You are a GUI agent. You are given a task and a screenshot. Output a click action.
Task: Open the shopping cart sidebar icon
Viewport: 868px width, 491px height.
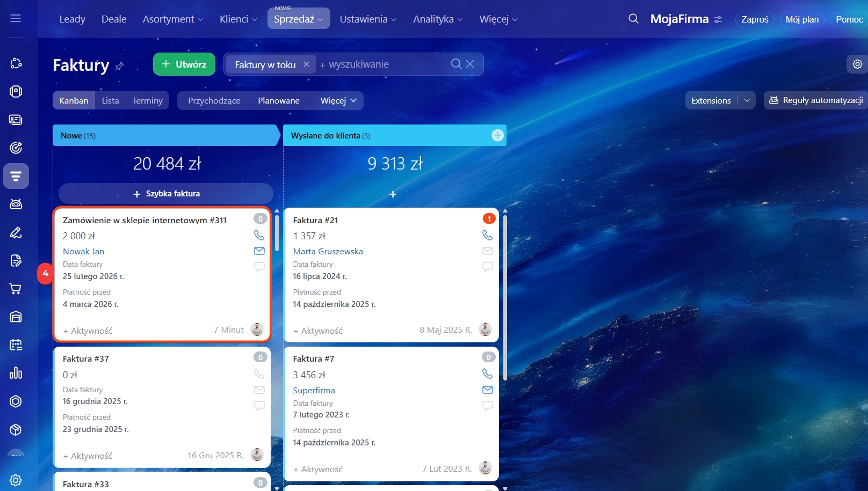[16, 289]
